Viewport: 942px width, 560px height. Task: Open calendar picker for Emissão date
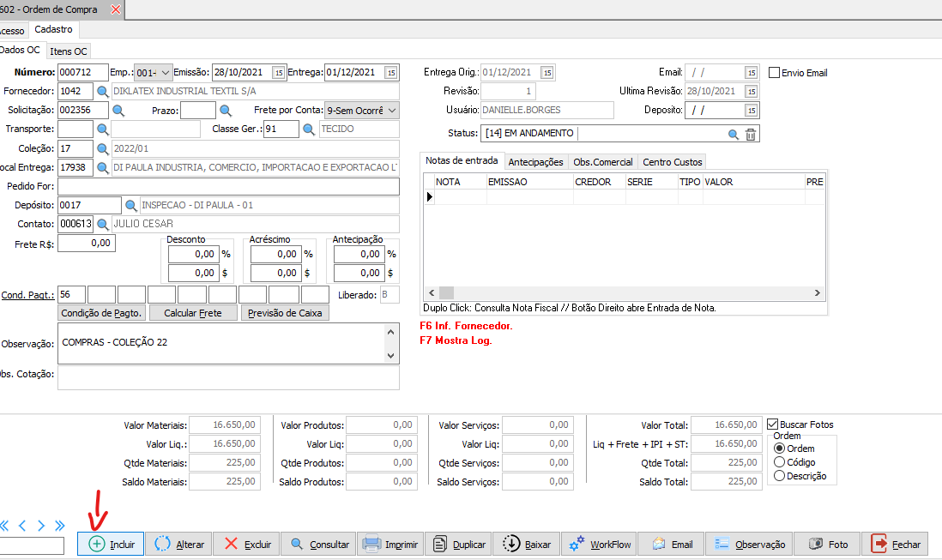click(278, 73)
